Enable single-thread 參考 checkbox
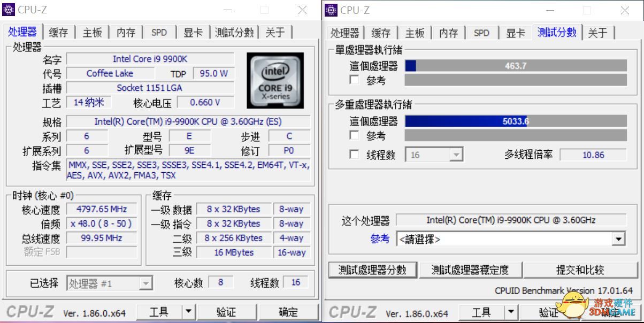Image resolution: width=644 pixels, height=323 pixels. point(354,80)
